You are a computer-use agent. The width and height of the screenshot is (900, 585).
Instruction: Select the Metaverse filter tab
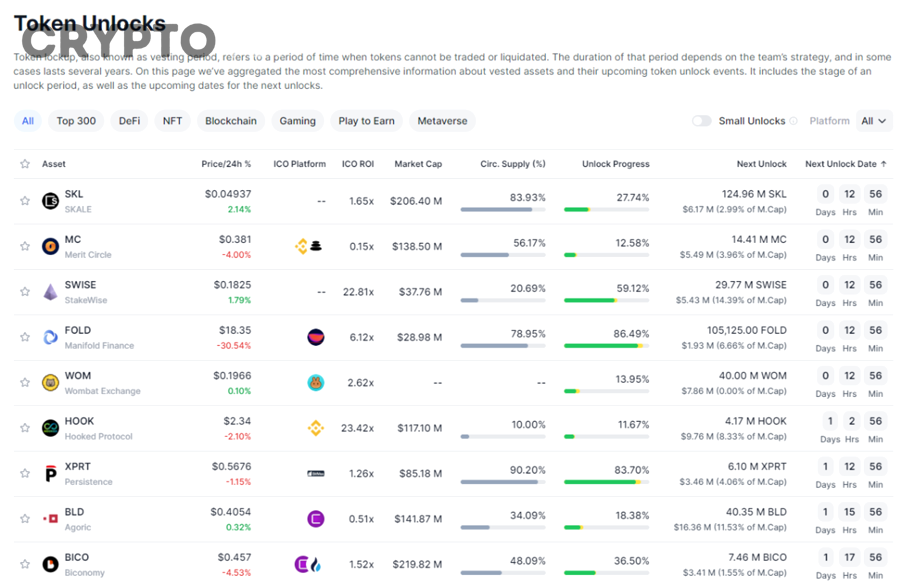tap(442, 121)
